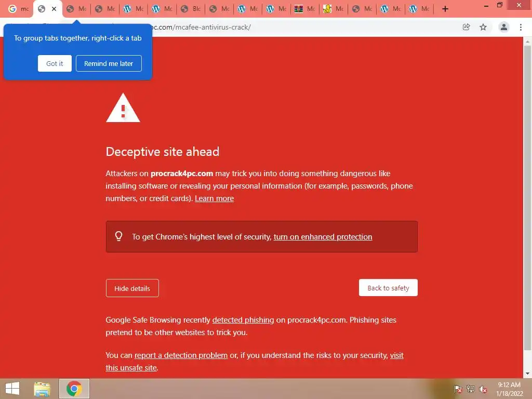The image size is (532, 399).
Task: Click the Hide details button
Action: 132,288
